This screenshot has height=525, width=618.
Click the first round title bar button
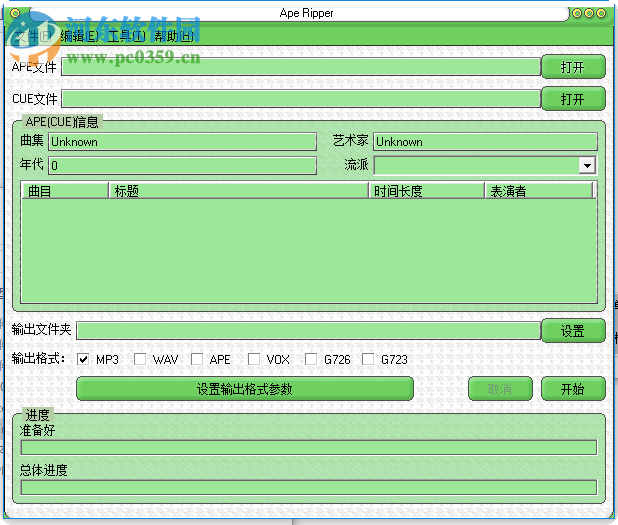[x=577, y=13]
